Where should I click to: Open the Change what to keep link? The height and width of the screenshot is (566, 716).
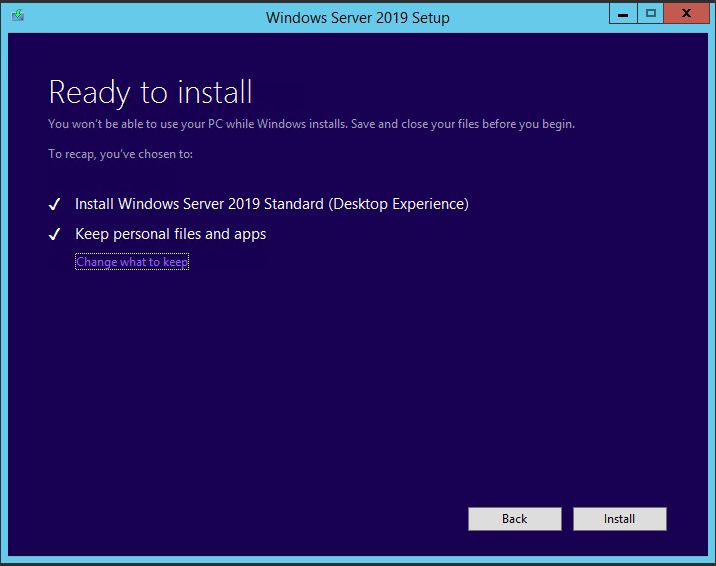[132, 262]
